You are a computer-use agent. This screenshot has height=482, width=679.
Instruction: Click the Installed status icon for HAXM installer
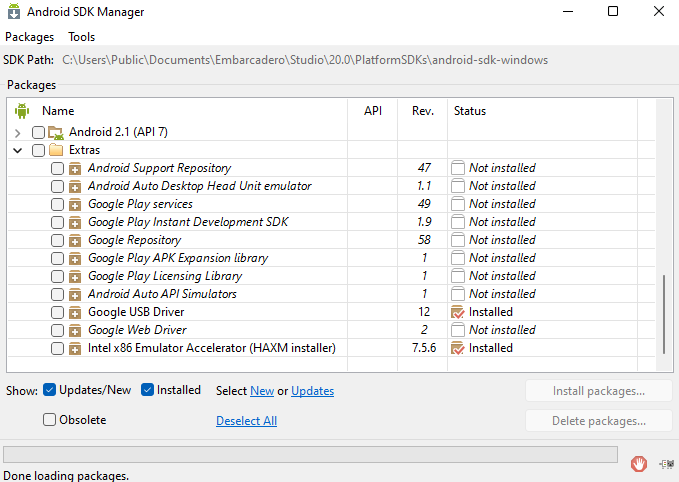coord(458,348)
